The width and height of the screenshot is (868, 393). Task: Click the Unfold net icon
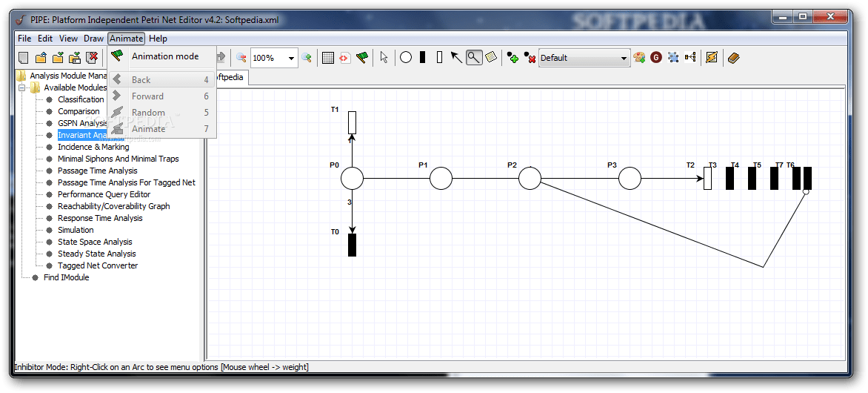pyautogui.click(x=690, y=58)
